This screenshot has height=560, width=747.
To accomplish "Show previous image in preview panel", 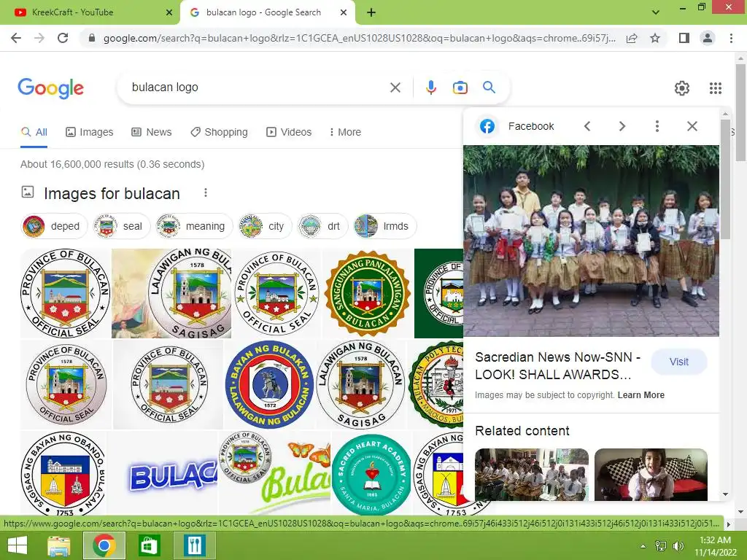I will 587,126.
